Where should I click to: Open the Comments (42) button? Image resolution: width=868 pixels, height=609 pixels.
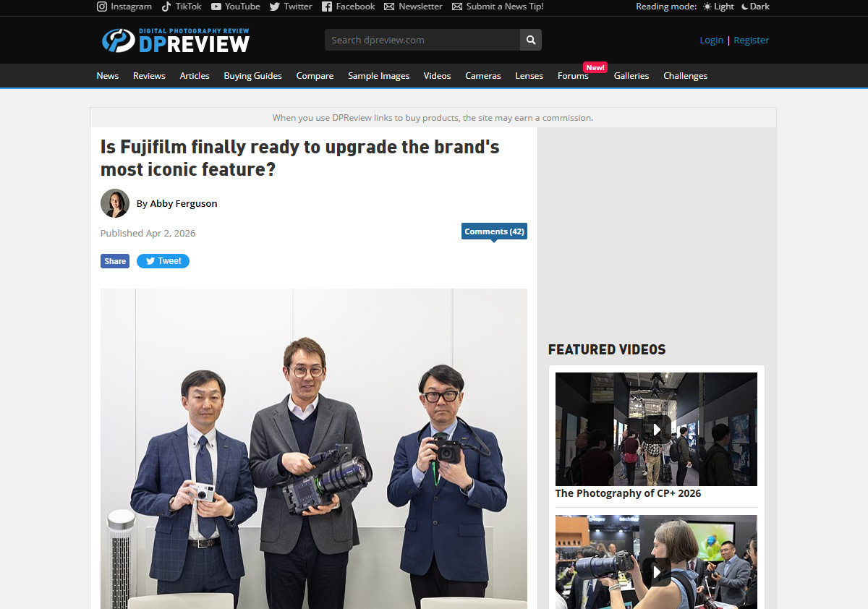point(494,231)
